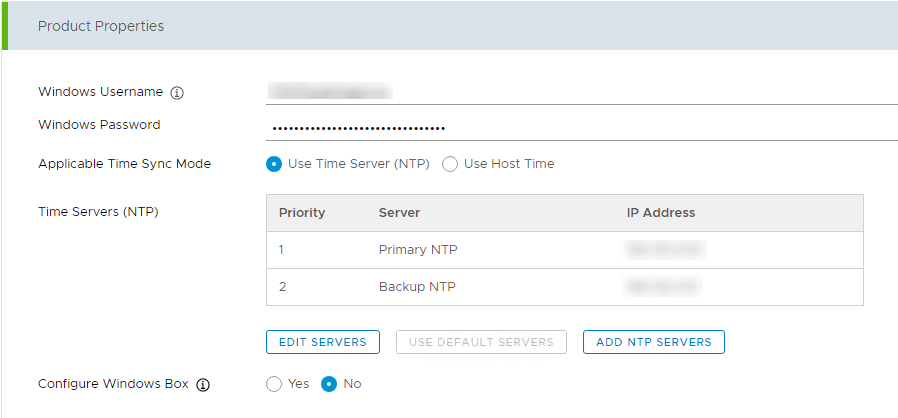
Task: Click the Server column header
Action: tap(399, 213)
